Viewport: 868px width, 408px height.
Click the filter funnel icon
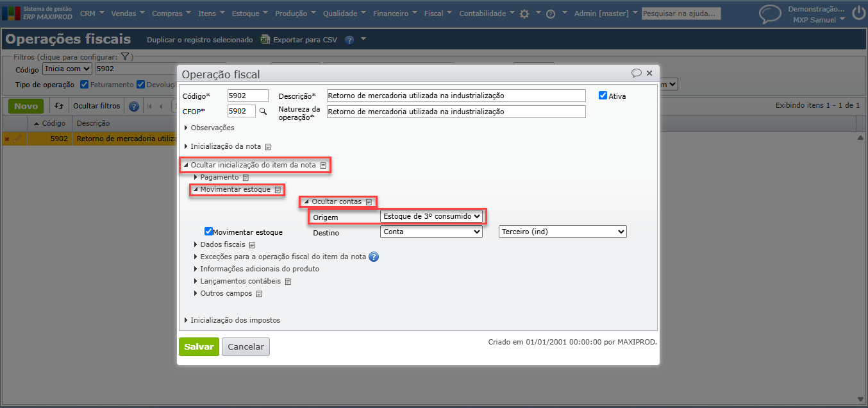click(x=125, y=56)
